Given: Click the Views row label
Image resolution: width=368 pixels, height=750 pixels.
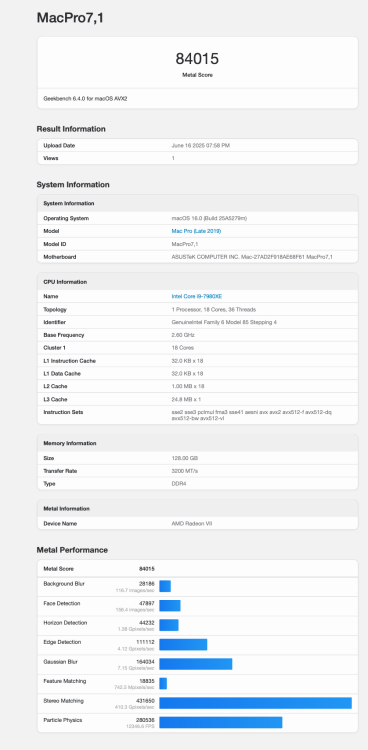Looking at the screenshot, I should point(50,158).
